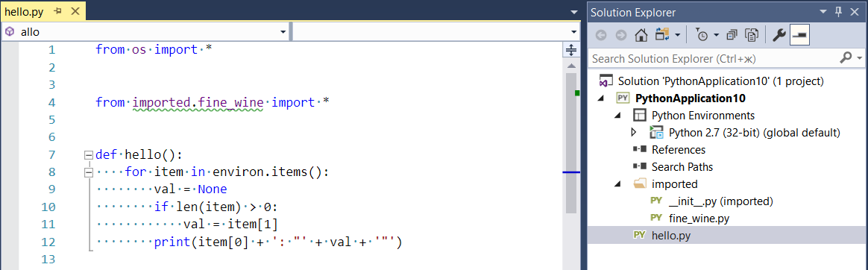
Task: Open Properties with the wrench icon
Action: [779, 35]
